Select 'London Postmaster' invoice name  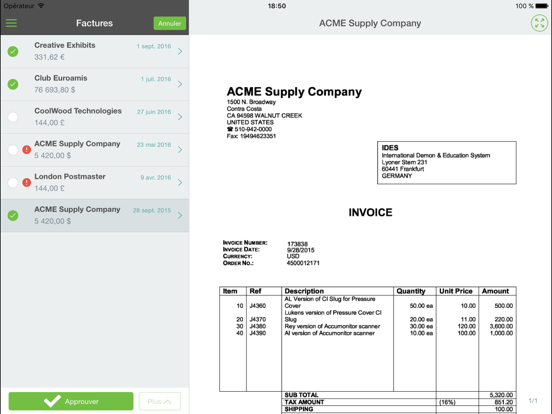click(x=70, y=176)
